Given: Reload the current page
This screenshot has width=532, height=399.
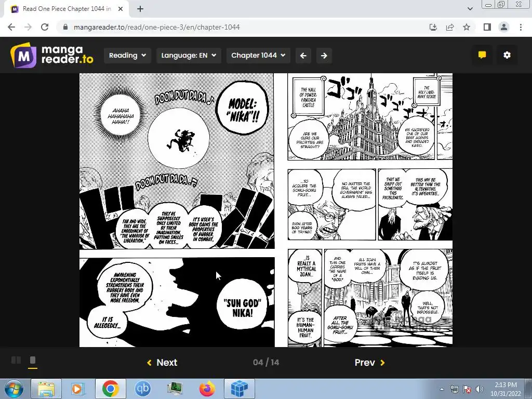Looking at the screenshot, I should (45, 27).
